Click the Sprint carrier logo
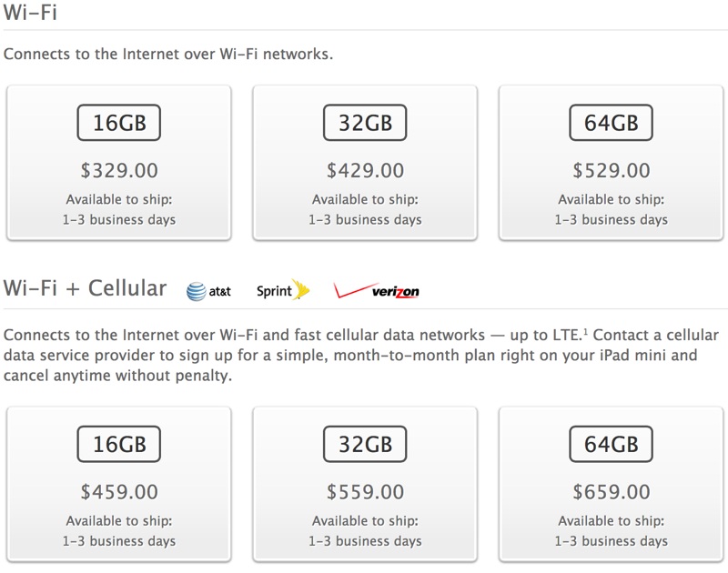 [283, 290]
